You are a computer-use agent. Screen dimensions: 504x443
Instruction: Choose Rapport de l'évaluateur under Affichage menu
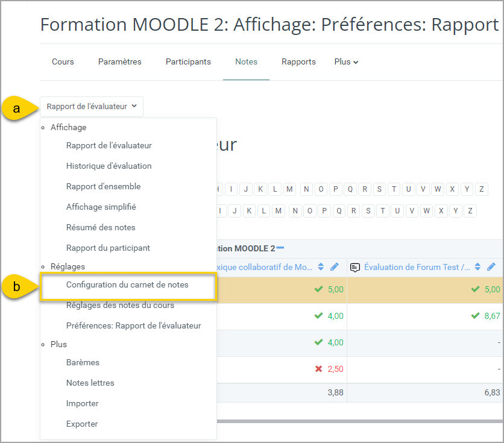(x=109, y=145)
